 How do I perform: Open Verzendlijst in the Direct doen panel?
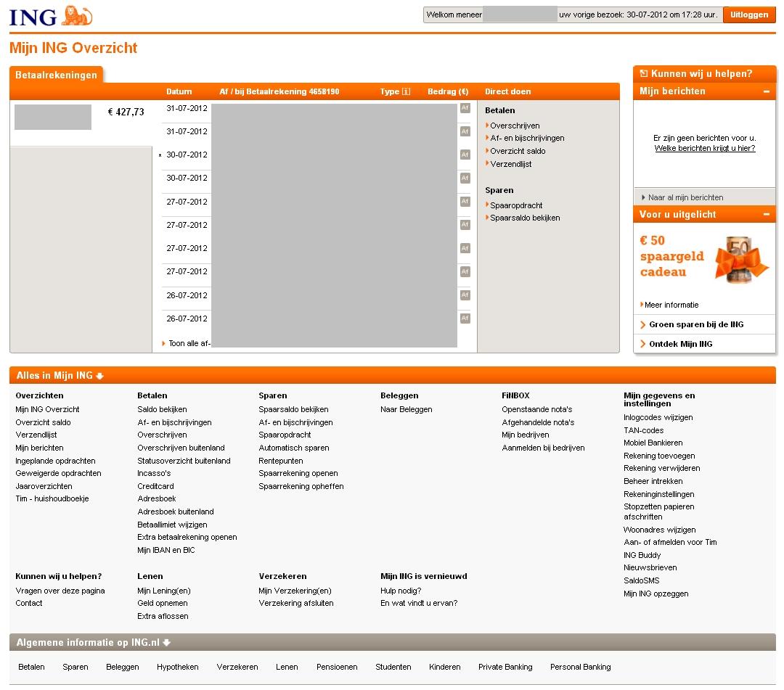[510, 164]
